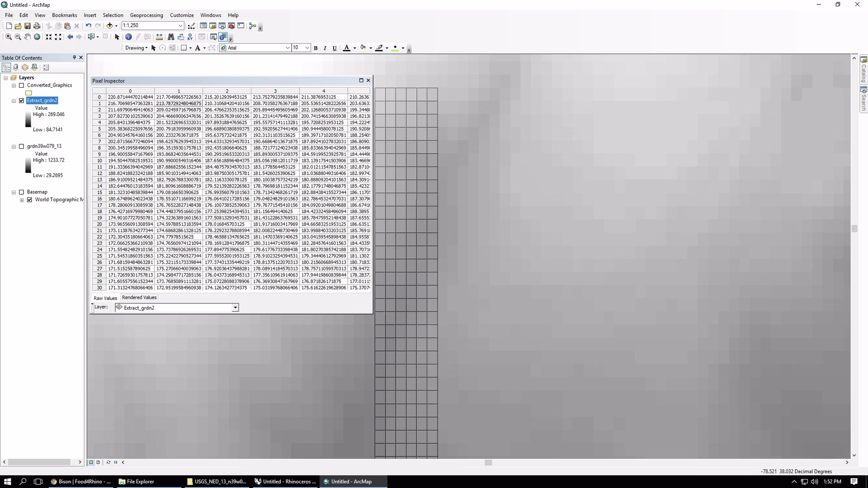Screen dimensions: 868x488
Task: Select the Identify tool
Action: (x=128, y=37)
